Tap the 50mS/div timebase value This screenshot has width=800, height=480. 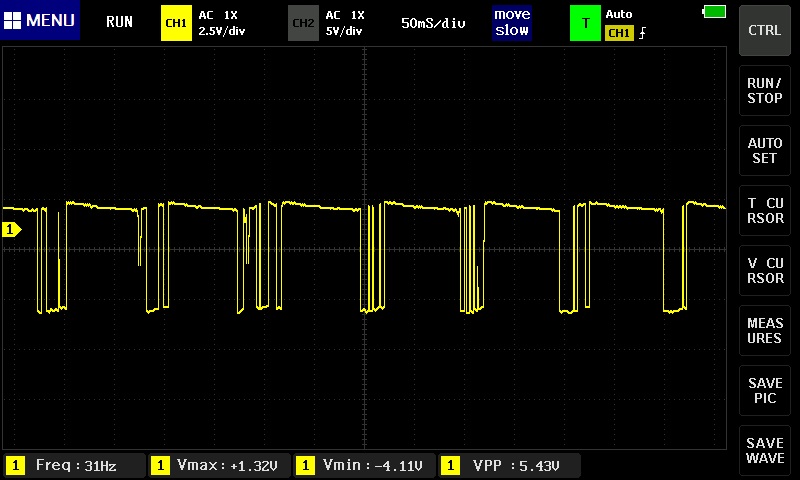click(433, 23)
